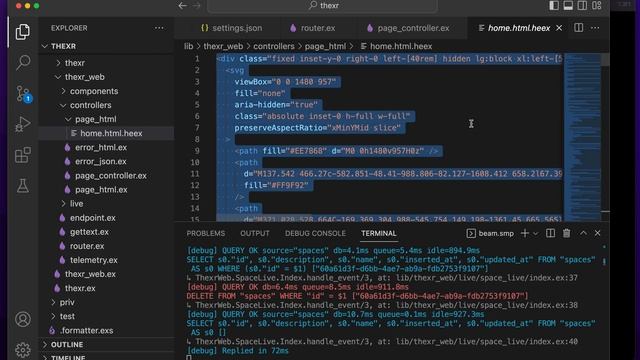Open the Explorer view in activity bar
Viewport: 640px width, 360px height.
pyautogui.click(x=23, y=32)
